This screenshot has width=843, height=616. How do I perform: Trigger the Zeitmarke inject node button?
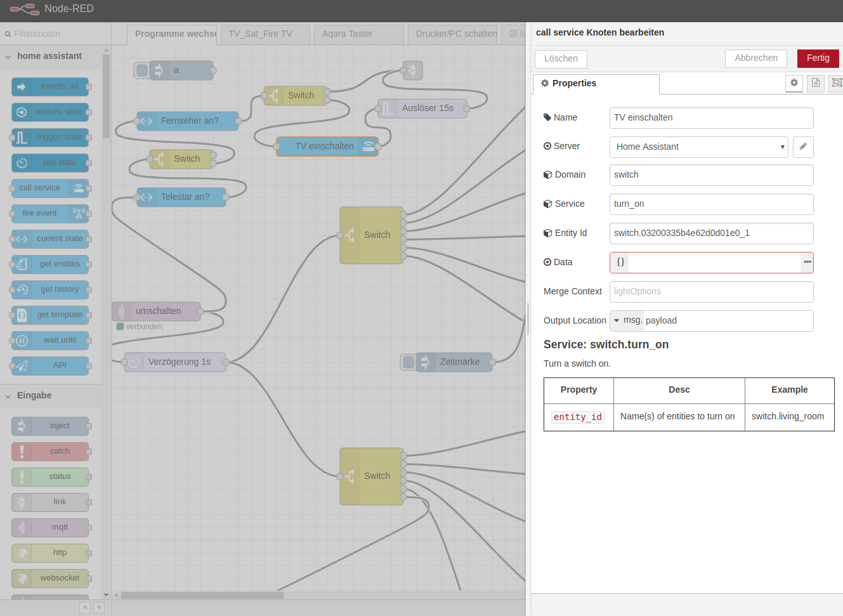pos(408,362)
